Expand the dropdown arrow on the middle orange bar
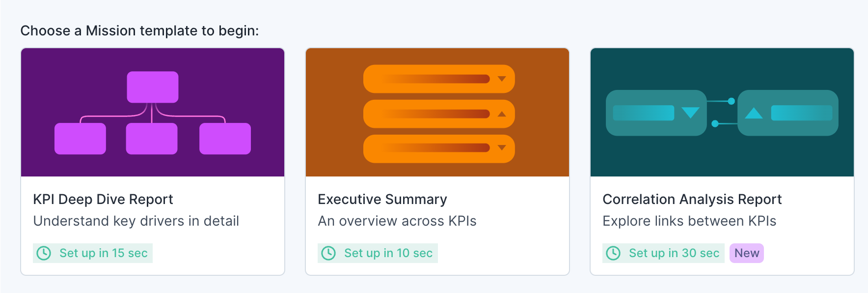868x293 pixels. (x=502, y=114)
